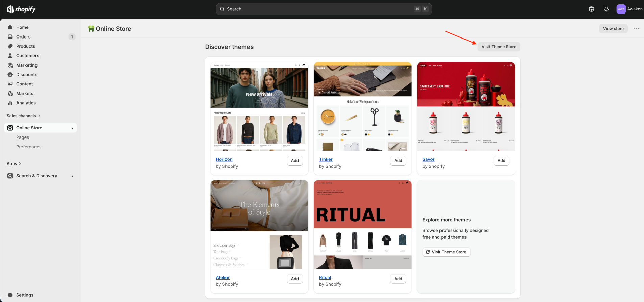Image resolution: width=644 pixels, height=302 pixels.
Task: Click the Tinker theme preview image
Action: [363, 106]
